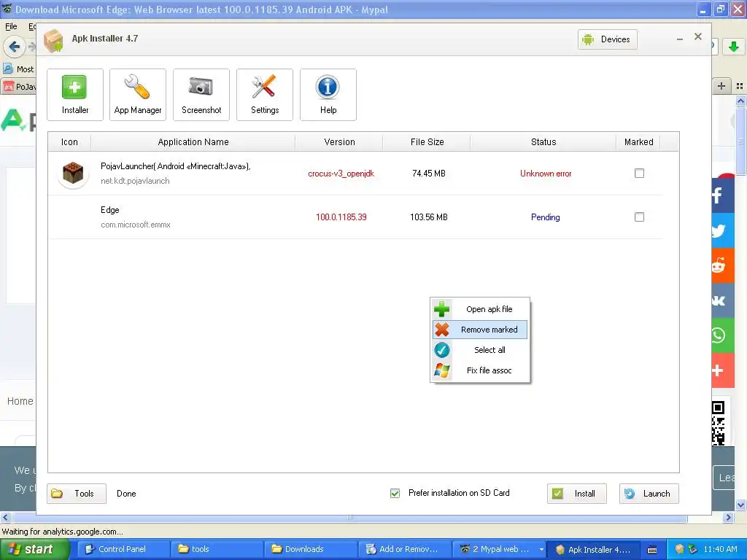Sort by Version column header
747x560 pixels.
click(x=339, y=142)
